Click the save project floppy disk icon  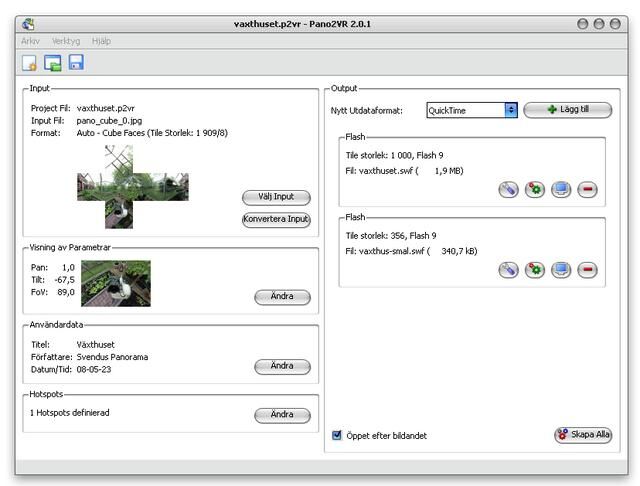pyautogui.click(x=76, y=63)
